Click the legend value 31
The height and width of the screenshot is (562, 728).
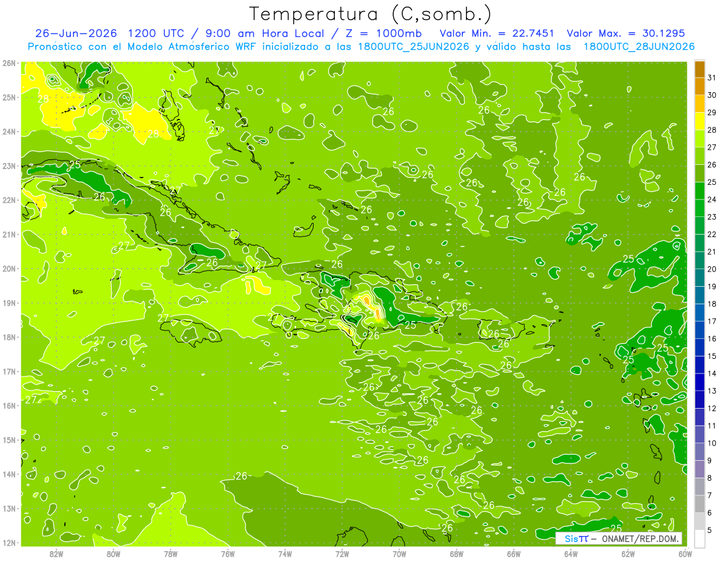coord(712,78)
